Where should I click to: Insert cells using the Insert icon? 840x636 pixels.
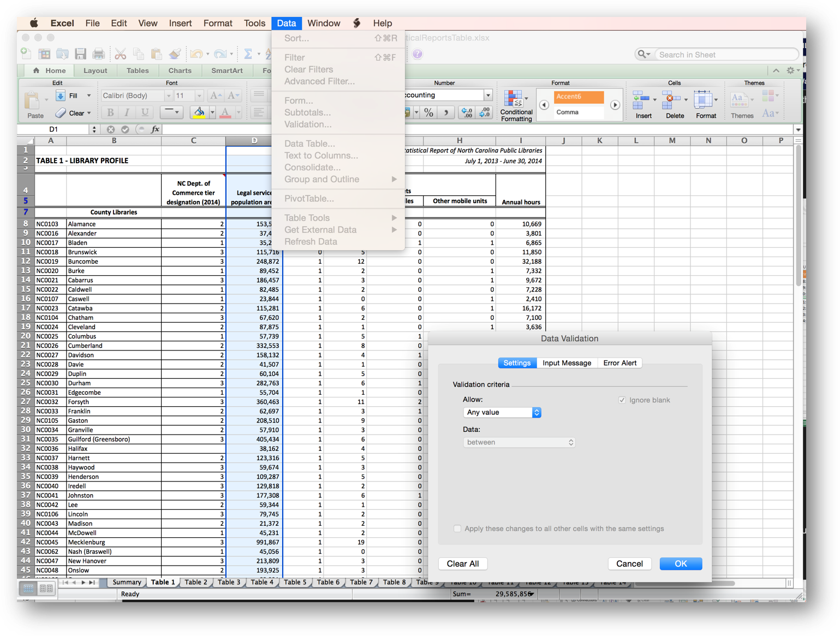[643, 103]
